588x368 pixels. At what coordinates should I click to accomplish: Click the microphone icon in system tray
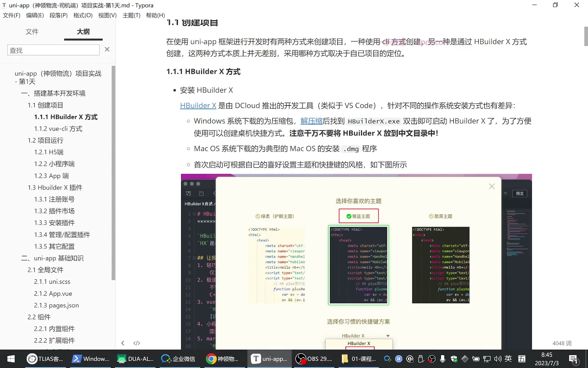click(443, 359)
